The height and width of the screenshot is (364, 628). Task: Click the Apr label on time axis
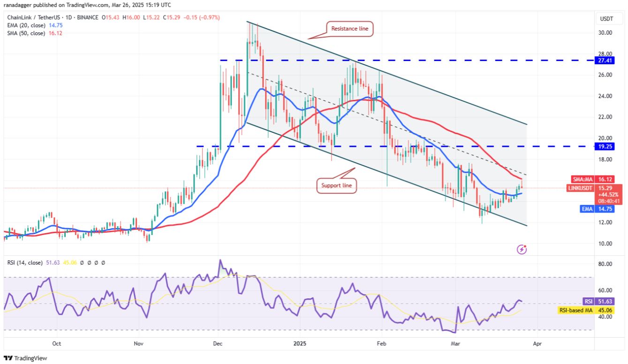coord(537,344)
